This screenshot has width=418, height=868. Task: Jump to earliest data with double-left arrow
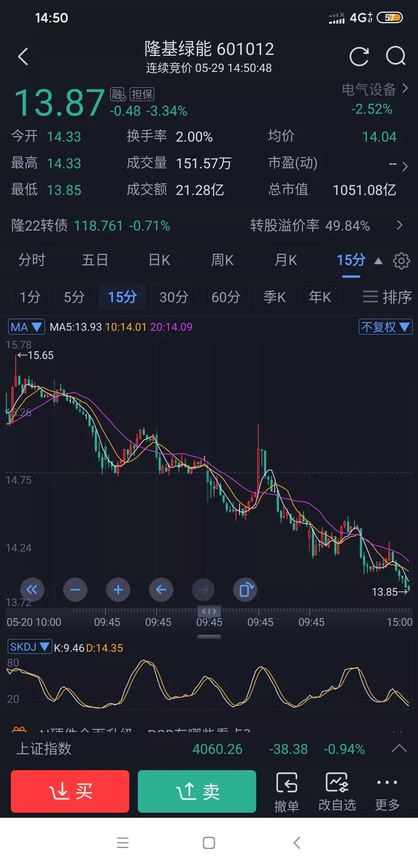tap(32, 589)
